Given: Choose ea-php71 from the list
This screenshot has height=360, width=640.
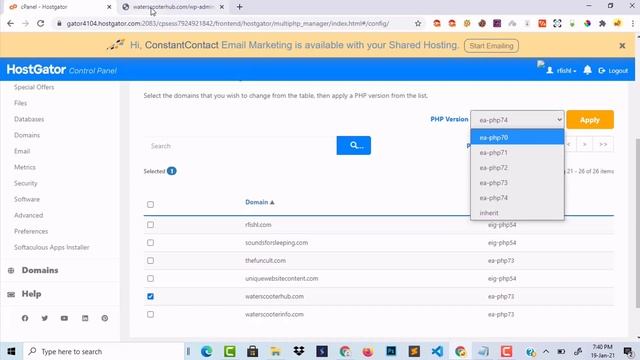Looking at the screenshot, I should 517,153.
